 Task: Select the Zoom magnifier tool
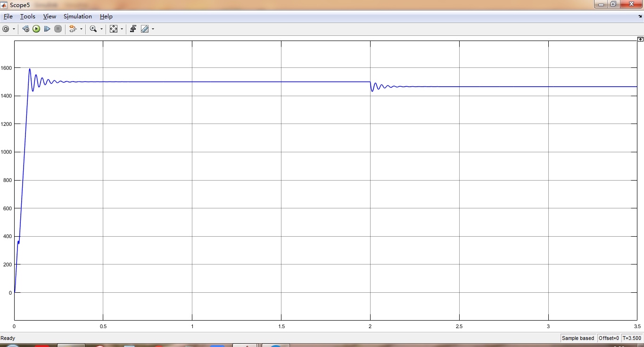click(93, 29)
